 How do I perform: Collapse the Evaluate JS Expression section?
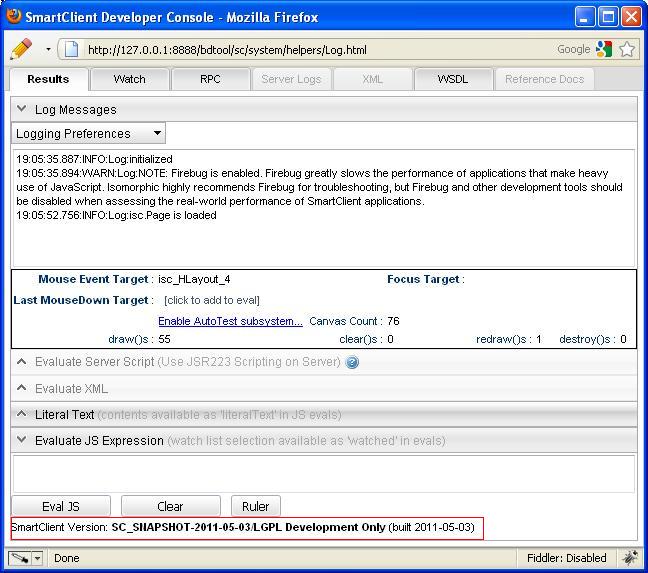tap(22, 440)
